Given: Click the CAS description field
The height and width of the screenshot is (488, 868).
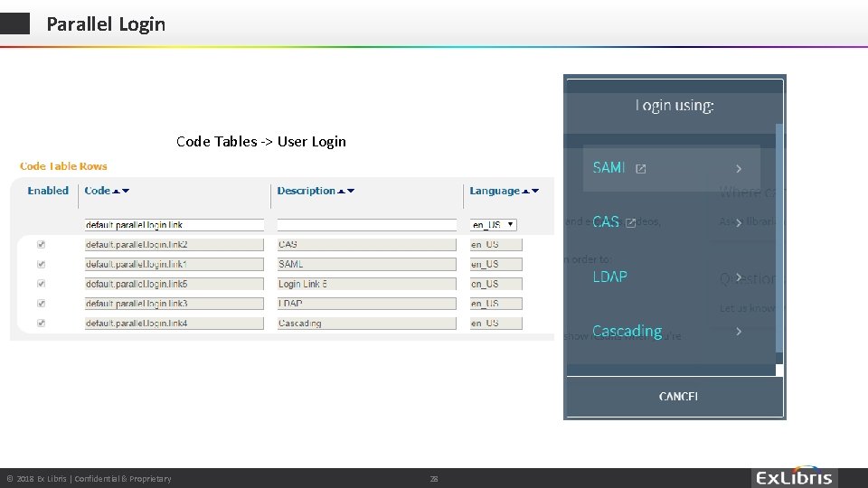Looking at the screenshot, I should (x=367, y=245).
